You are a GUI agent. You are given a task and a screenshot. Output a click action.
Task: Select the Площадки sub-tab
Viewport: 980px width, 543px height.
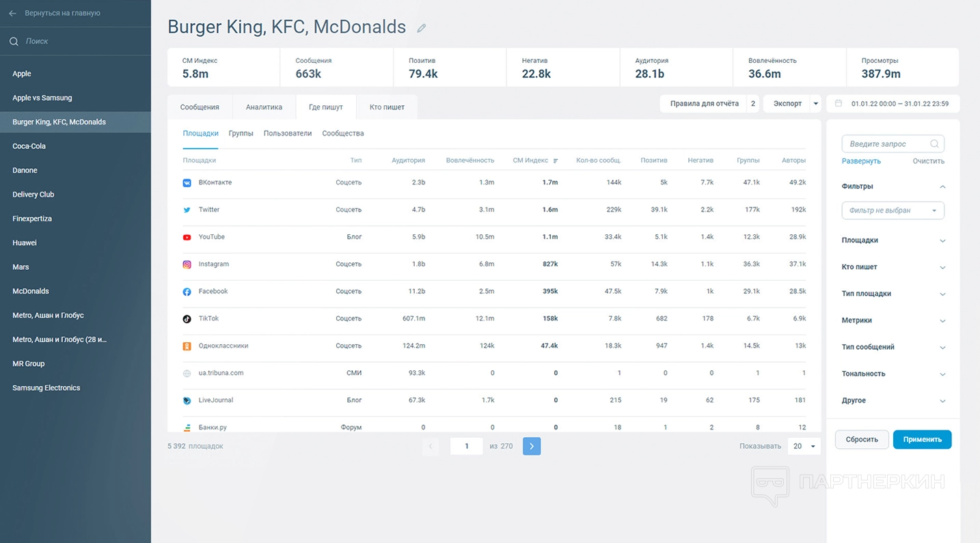200,134
